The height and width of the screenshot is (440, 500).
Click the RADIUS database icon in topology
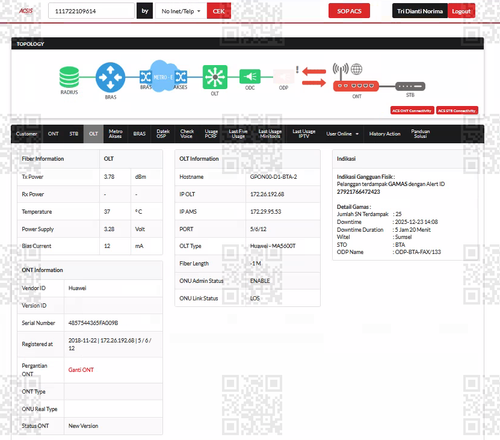click(x=69, y=77)
